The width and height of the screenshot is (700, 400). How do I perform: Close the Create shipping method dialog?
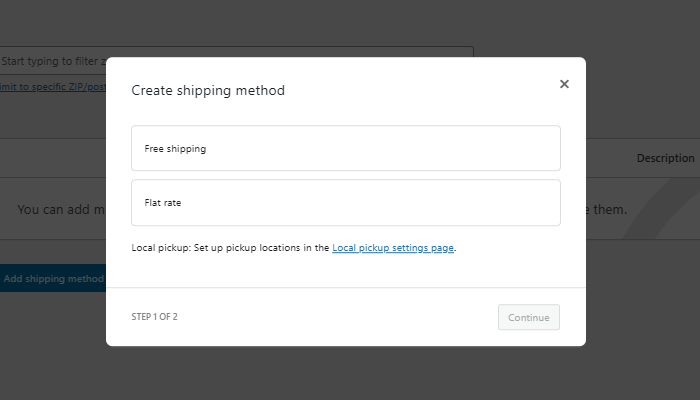tap(564, 84)
